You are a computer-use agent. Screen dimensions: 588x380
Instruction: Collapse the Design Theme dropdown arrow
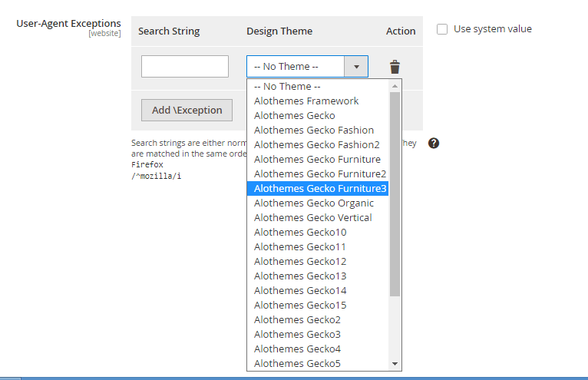tap(356, 67)
